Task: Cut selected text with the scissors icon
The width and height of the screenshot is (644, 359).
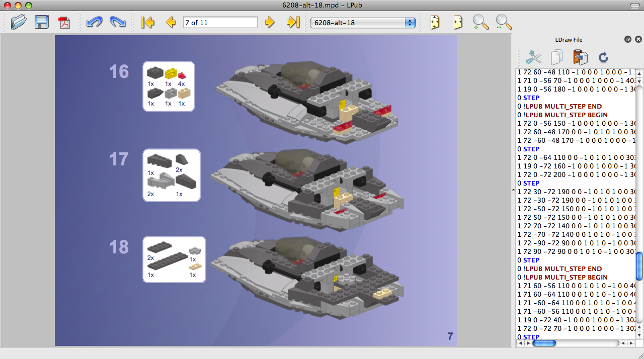Action: (533, 57)
